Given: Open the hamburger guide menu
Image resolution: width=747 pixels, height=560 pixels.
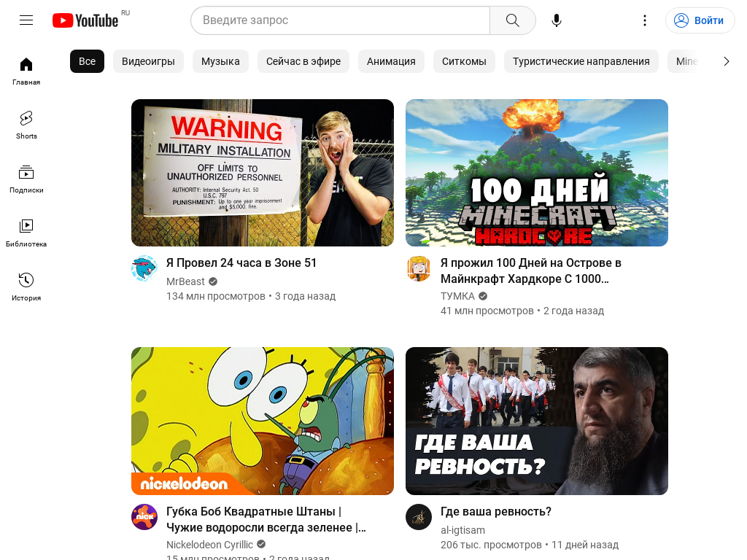Looking at the screenshot, I should (26, 20).
